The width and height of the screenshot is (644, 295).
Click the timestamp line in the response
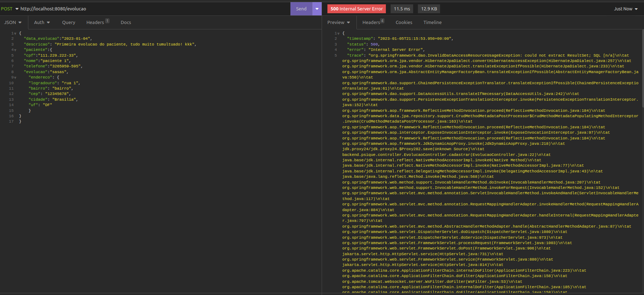click(400, 39)
